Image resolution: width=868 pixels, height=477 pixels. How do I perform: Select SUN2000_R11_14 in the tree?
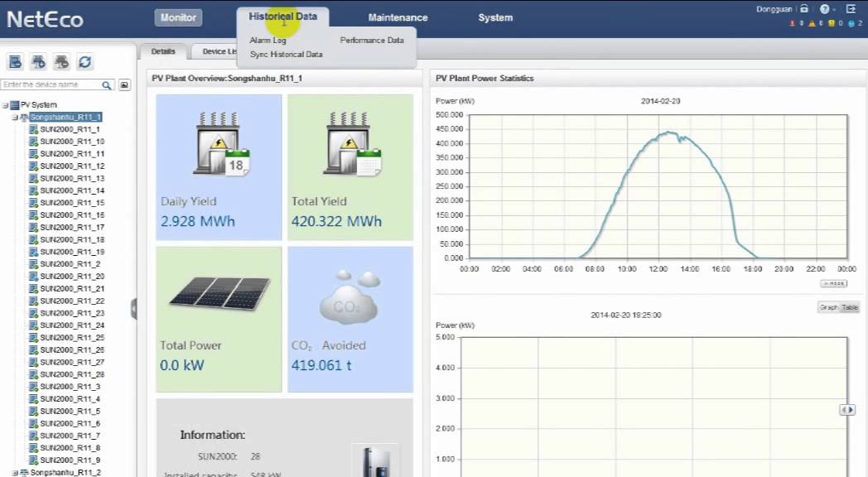coord(72,190)
